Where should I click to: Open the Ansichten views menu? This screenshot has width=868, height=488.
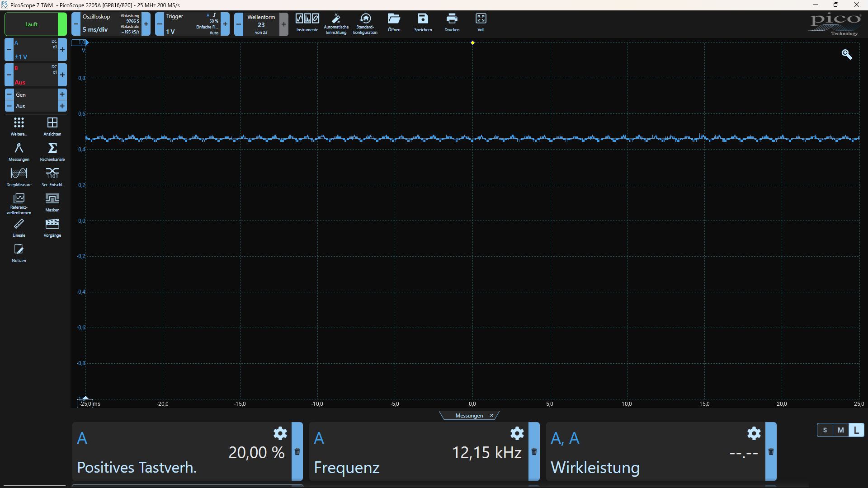click(x=52, y=126)
